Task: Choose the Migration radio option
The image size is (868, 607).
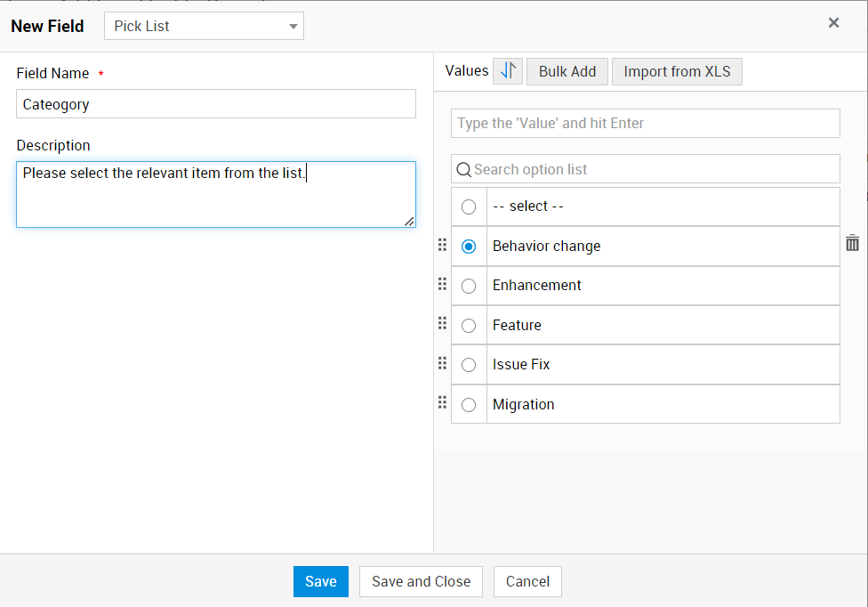Action: pos(469,405)
